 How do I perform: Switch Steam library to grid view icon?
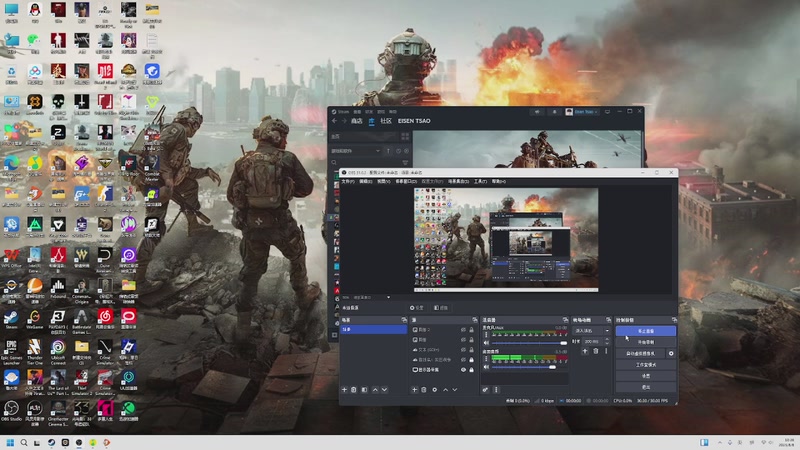[405, 137]
